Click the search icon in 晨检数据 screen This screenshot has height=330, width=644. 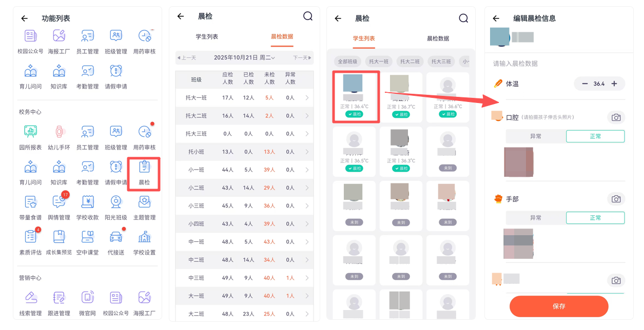[308, 16]
